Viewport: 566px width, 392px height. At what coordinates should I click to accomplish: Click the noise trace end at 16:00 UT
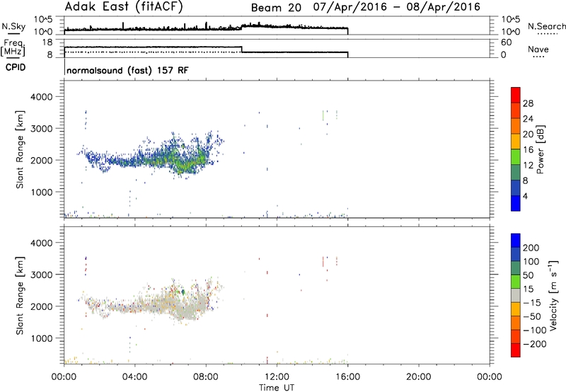click(x=347, y=31)
